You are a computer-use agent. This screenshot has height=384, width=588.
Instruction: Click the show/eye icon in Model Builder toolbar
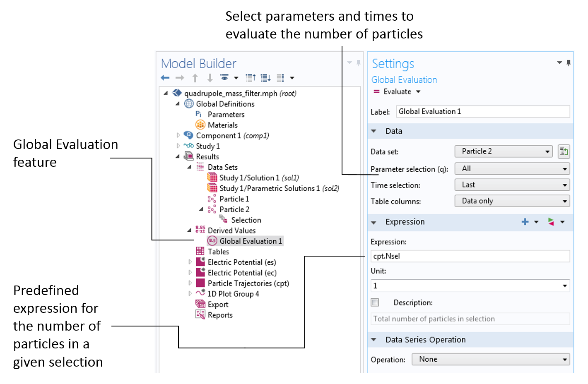click(x=224, y=78)
